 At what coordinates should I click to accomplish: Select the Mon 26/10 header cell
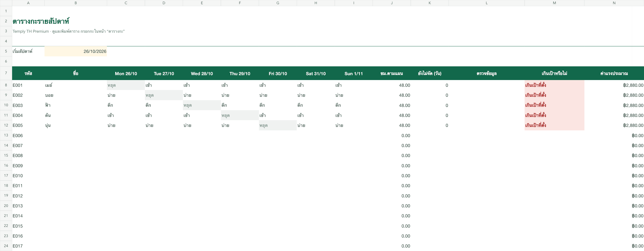126,73
